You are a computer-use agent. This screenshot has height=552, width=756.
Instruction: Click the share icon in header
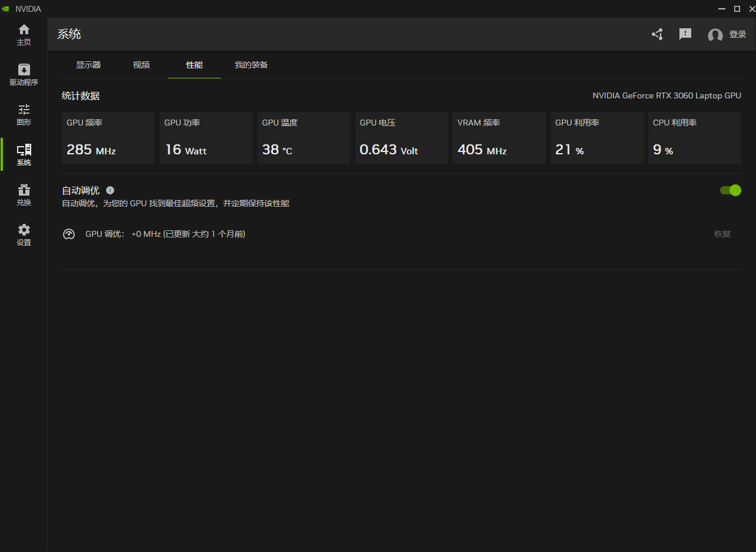(x=657, y=34)
